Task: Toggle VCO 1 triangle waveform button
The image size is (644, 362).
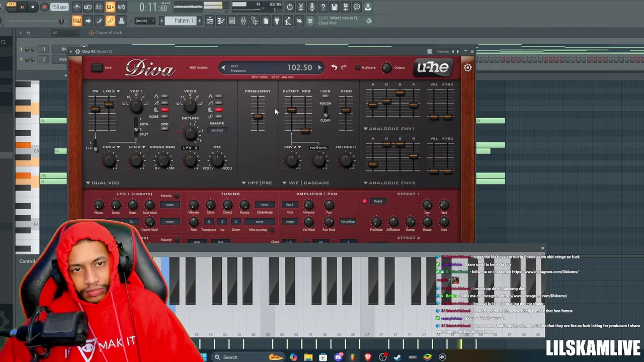Action: pyautogui.click(x=164, y=96)
